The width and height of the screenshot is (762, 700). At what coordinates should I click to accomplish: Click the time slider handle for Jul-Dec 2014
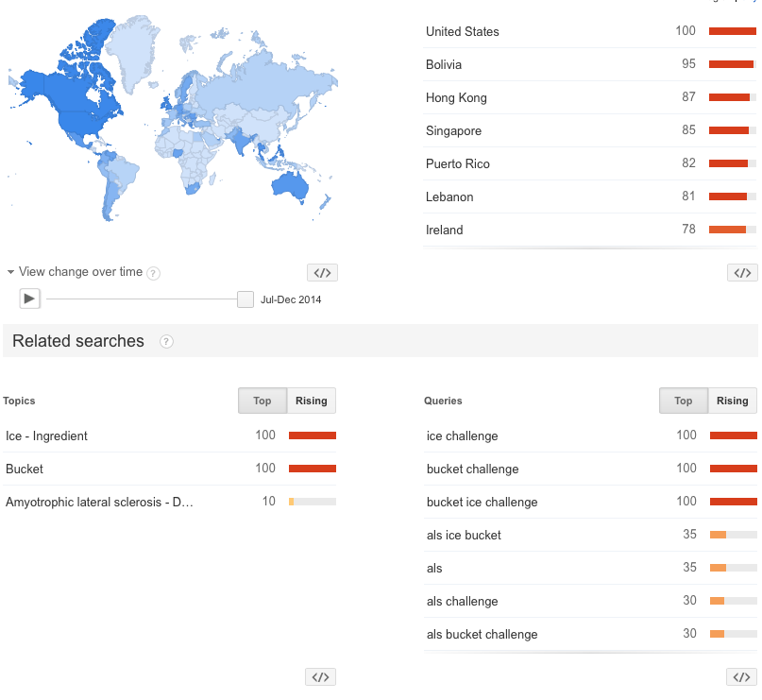[246, 299]
